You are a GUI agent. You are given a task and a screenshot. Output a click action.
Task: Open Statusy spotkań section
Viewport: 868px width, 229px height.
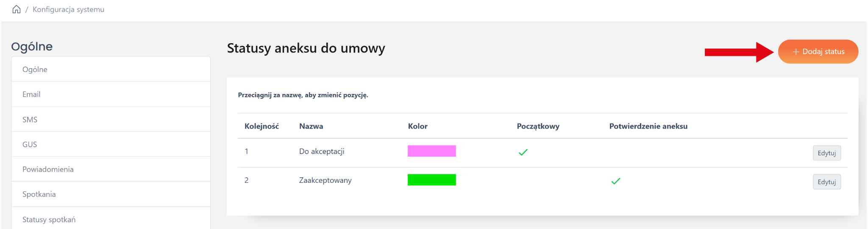tap(49, 219)
